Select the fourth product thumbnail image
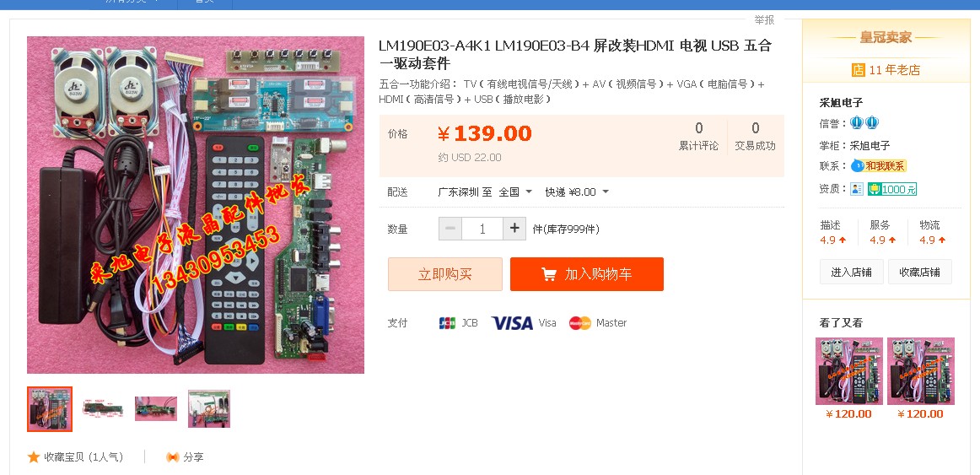Screen dimensions: 980x475 pos(209,408)
